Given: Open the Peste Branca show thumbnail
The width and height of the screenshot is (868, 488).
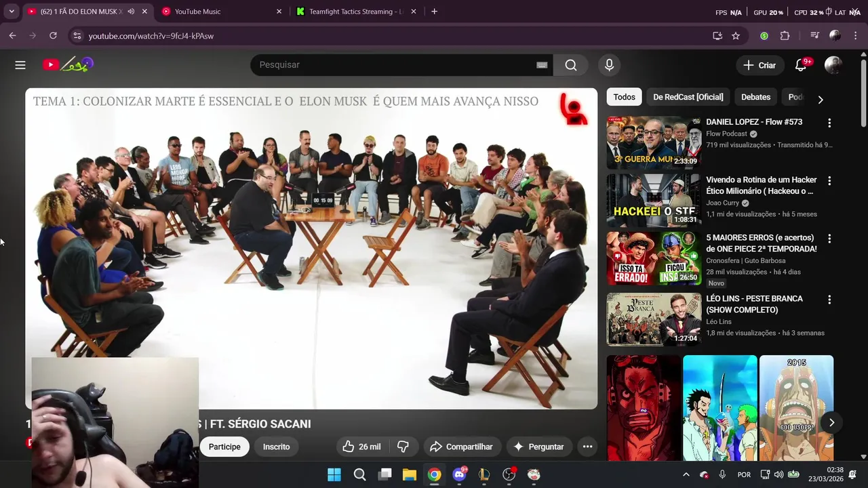Looking at the screenshot, I should [654, 319].
